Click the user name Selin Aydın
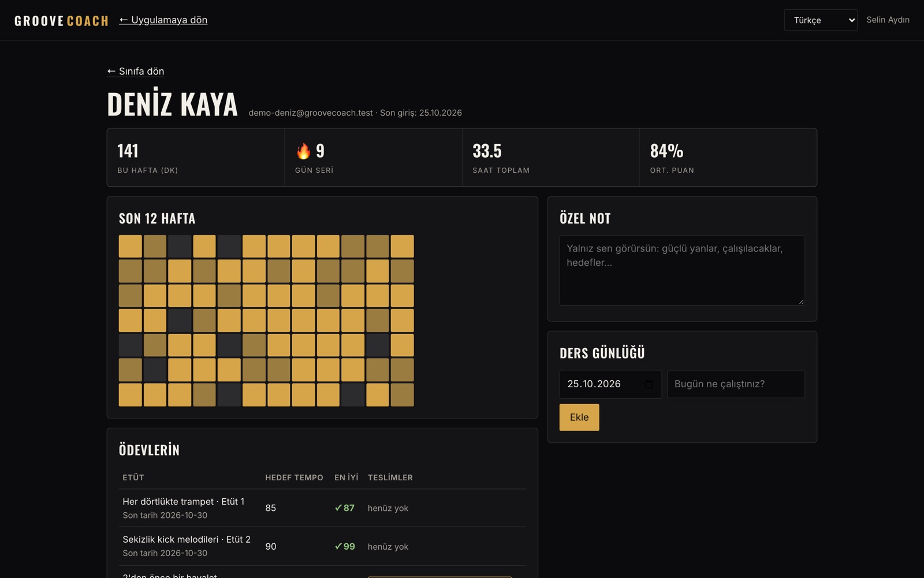Screen dimensions: 924x578 pos(888,20)
